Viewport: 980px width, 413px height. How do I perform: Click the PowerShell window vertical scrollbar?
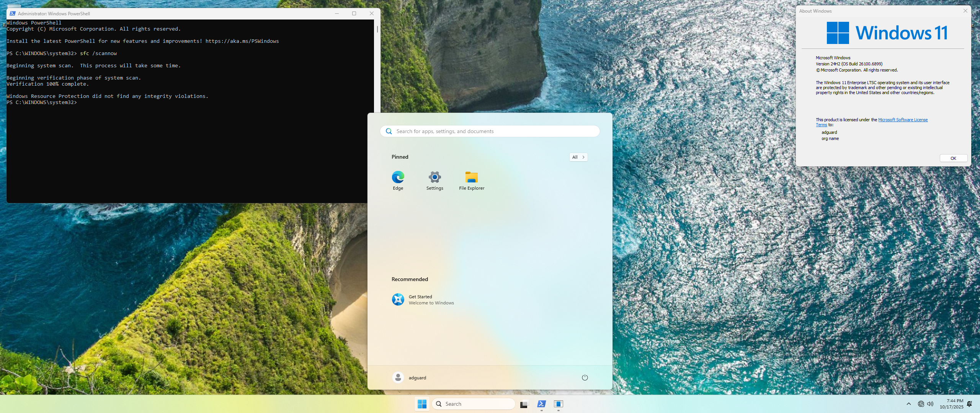377,29
